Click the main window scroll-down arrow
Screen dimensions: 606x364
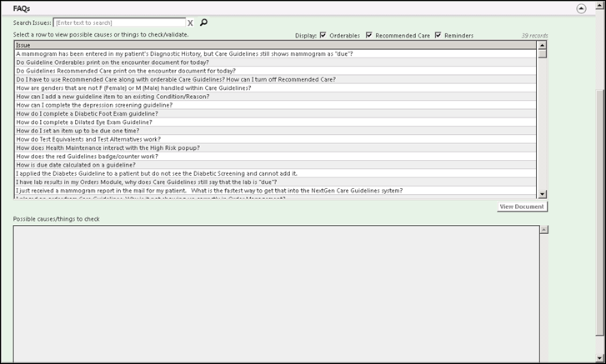click(x=600, y=358)
